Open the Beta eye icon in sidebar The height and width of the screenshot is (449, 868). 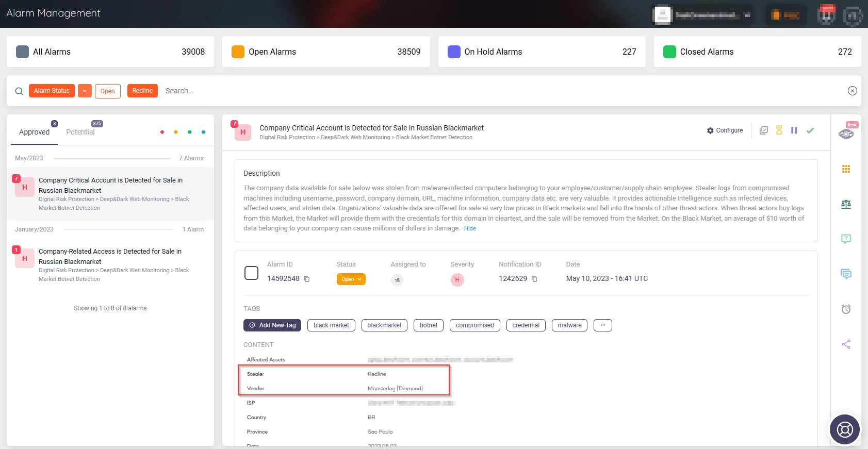coord(846,134)
